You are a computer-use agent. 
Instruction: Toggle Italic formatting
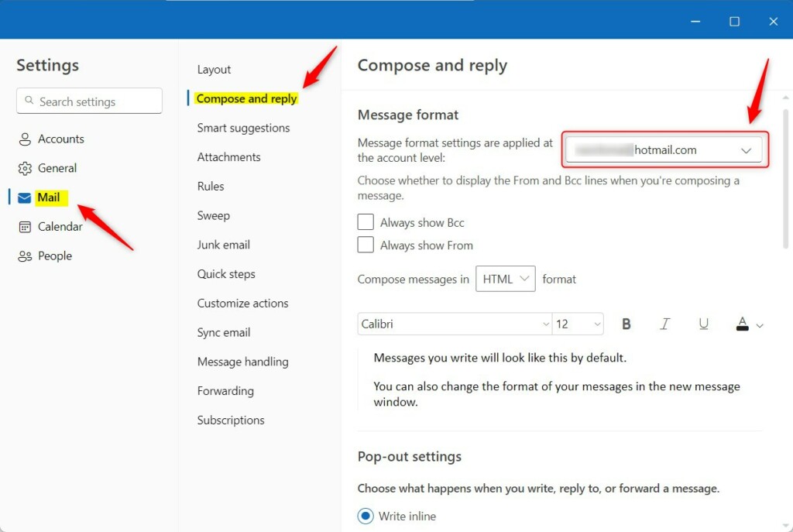point(664,324)
